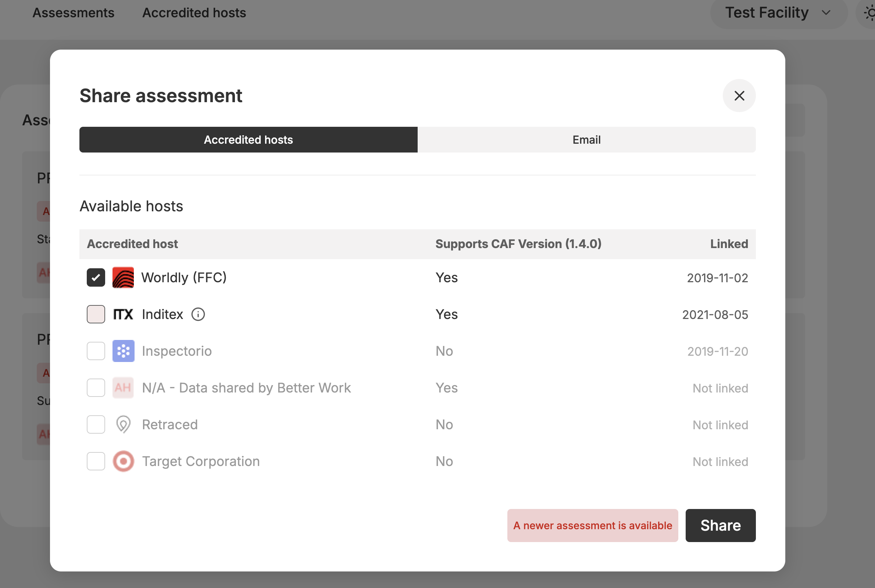
Task: Switch to the Email tab
Action: tap(586, 140)
